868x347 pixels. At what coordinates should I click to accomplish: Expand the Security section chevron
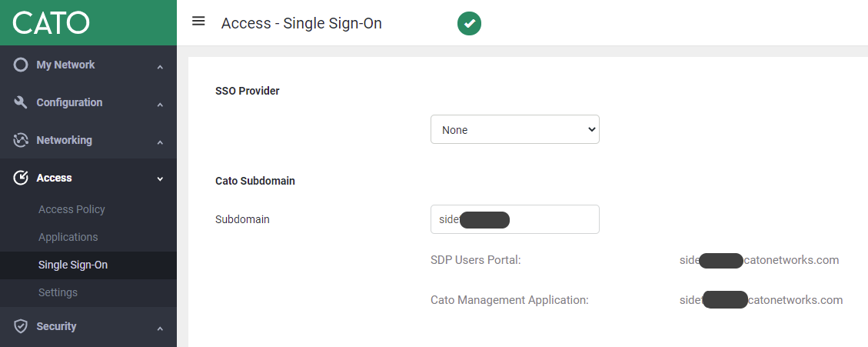(x=160, y=329)
